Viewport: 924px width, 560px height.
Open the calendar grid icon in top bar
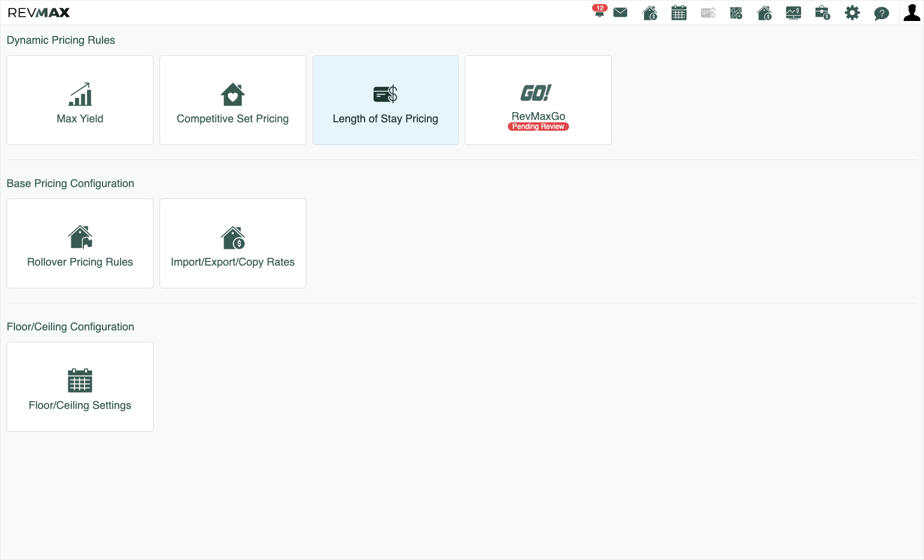(x=679, y=13)
